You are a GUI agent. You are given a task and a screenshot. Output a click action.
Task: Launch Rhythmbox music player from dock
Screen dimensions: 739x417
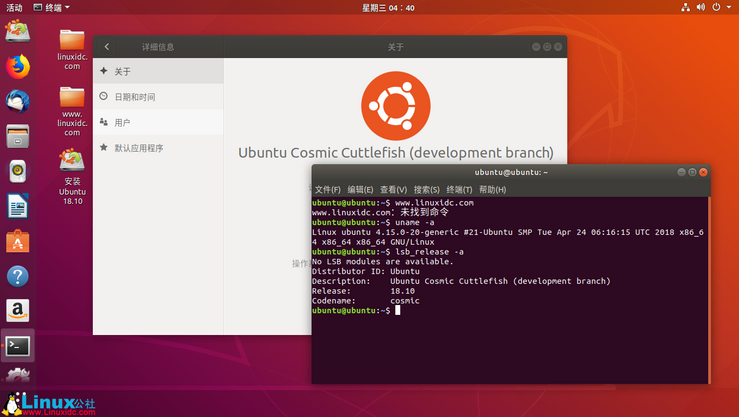pyautogui.click(x=18, y=171)
